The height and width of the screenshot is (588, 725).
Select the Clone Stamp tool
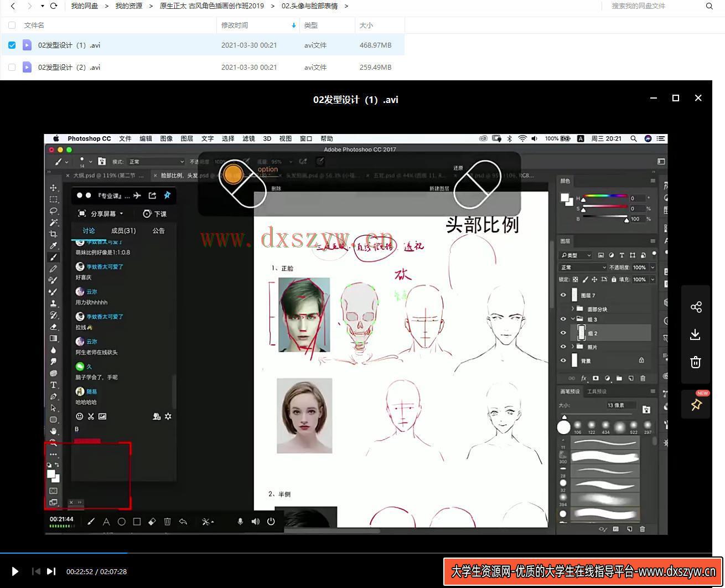[54, 303]
